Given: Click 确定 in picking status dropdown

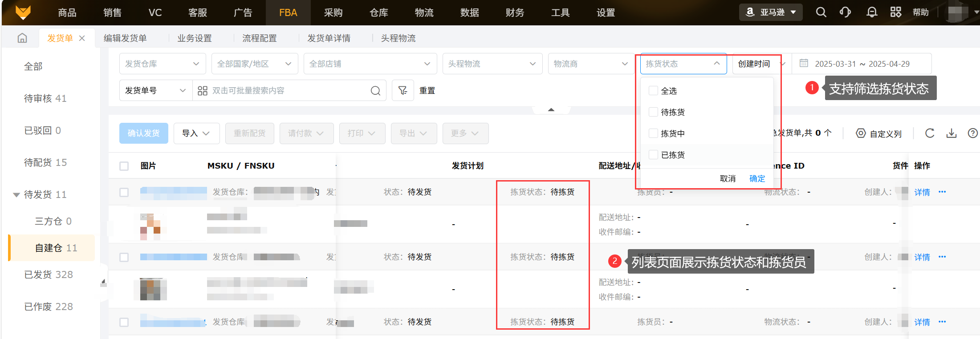Looking at the screenshot, I should coord(757,179).
